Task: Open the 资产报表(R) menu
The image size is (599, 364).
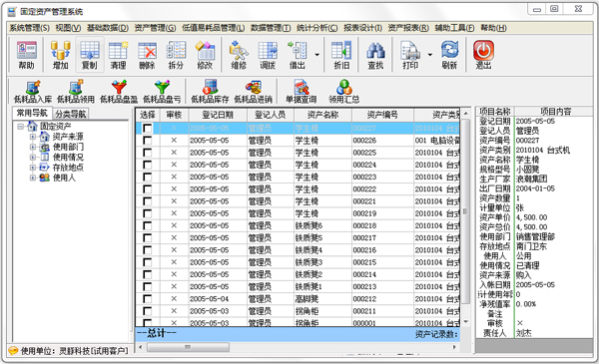Action: pos(408,28)
